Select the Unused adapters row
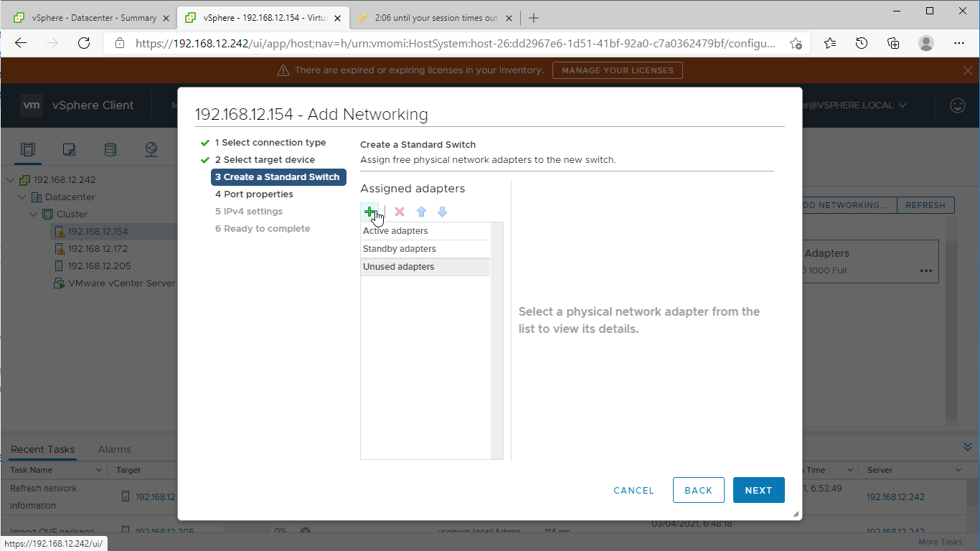Viewport: 980px width, 551px height. [425, 267]
